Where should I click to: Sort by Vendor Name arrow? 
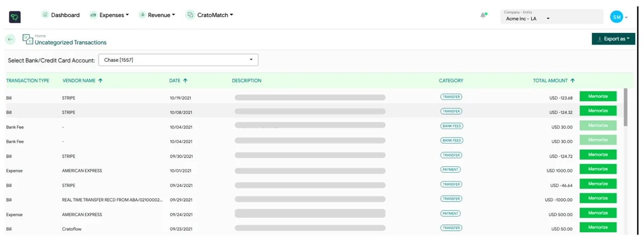pos(100,81)
